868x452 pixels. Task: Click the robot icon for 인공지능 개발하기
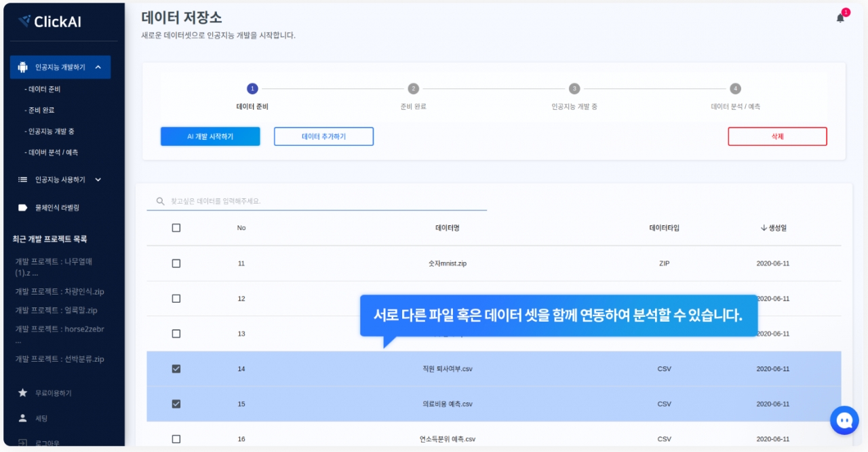23,67
